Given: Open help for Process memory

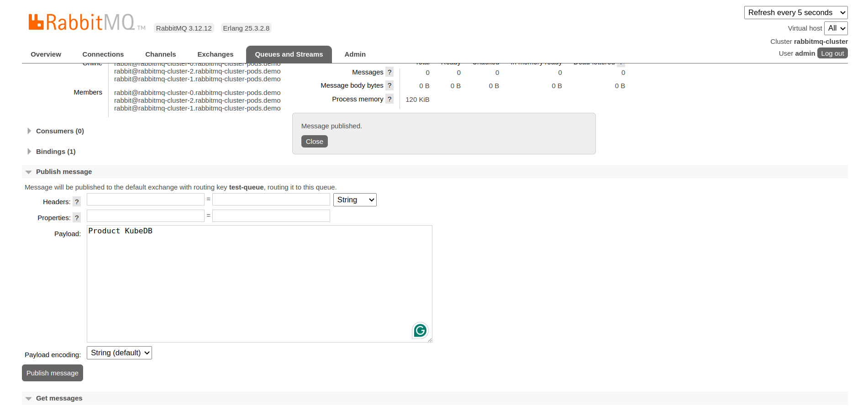Looking at the screenshot, I should tap(389, 99).
